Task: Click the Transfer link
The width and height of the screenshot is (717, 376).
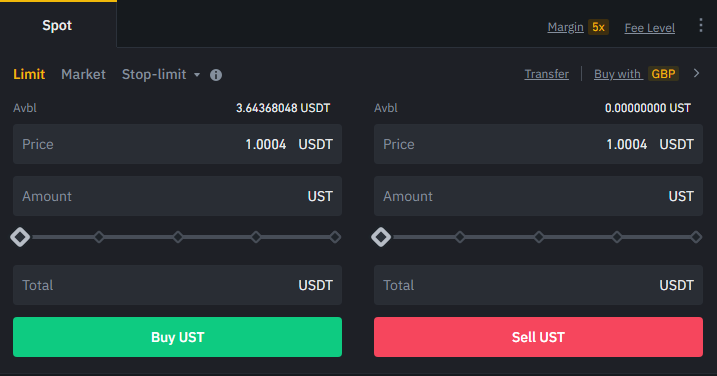Action: click(x=546, y=74)
